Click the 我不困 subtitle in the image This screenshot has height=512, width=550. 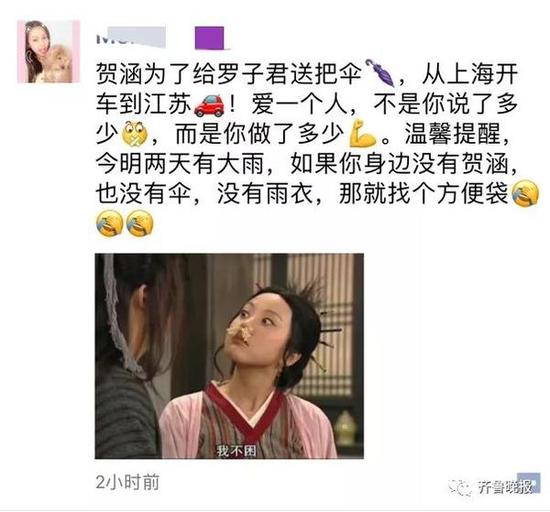pos(236,450)
